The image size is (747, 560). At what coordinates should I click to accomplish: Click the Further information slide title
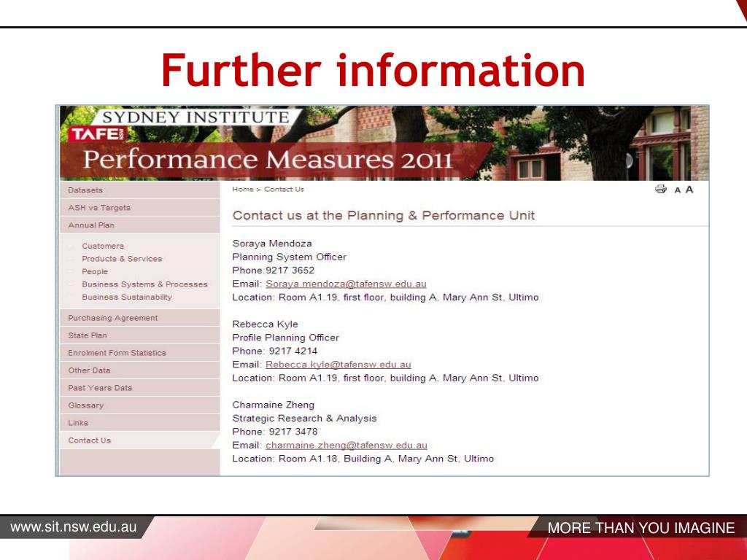[373, 70]
